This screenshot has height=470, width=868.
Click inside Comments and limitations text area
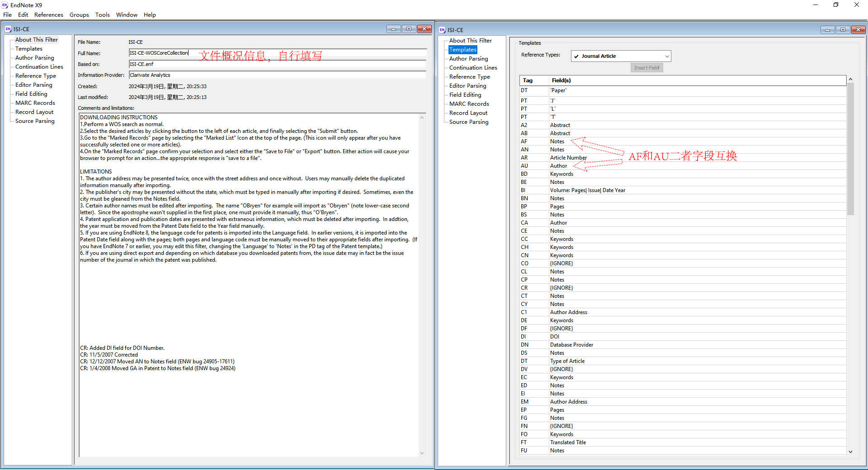(x=249, y=285)
